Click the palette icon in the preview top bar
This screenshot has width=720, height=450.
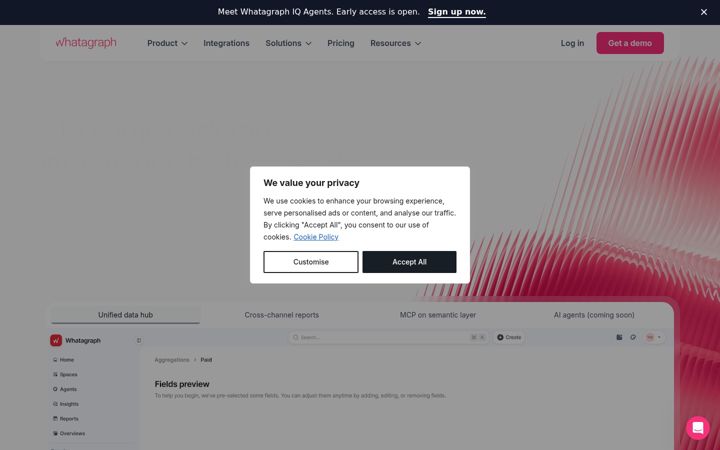pos(633,337)
